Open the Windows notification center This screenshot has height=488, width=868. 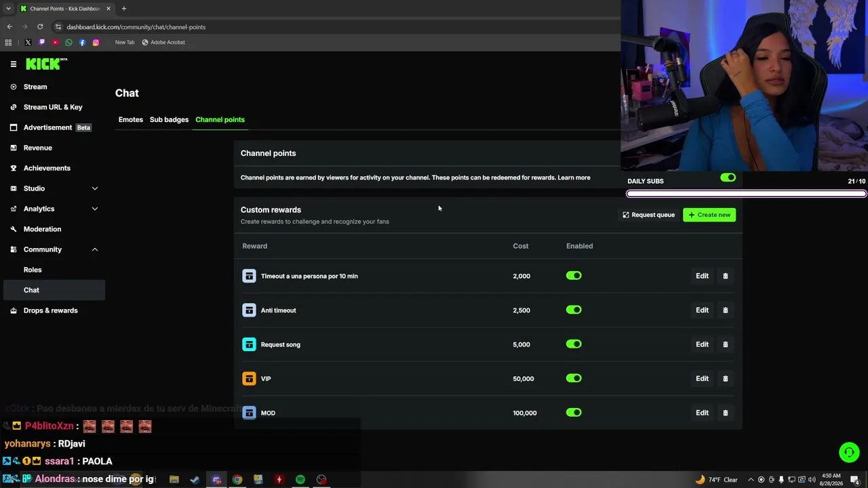(855, 480)
